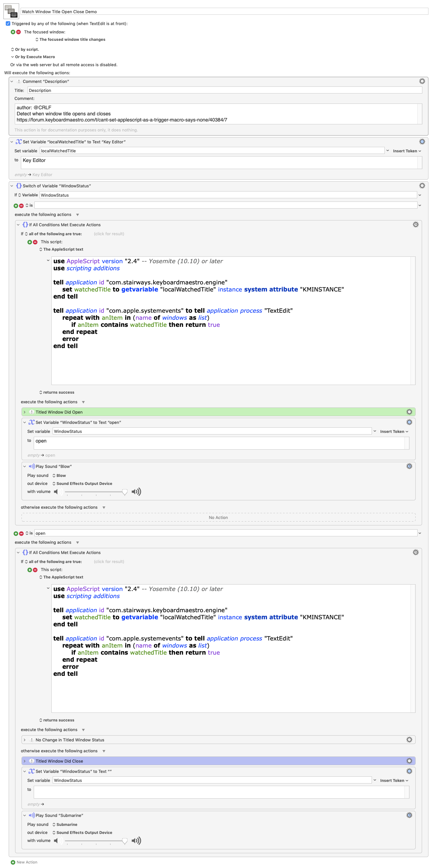Click green plus beside The focused window trigger

[x=13, y=32]
